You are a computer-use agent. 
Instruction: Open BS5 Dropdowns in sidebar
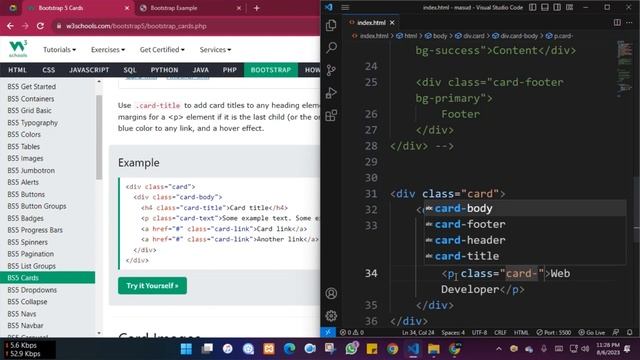32,290
